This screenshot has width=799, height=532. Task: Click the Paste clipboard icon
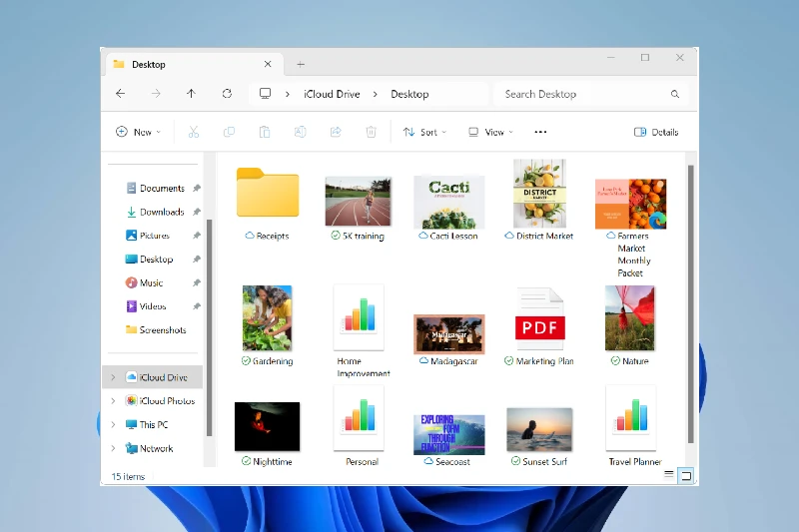pyautogui.click(x=265, y=132)
